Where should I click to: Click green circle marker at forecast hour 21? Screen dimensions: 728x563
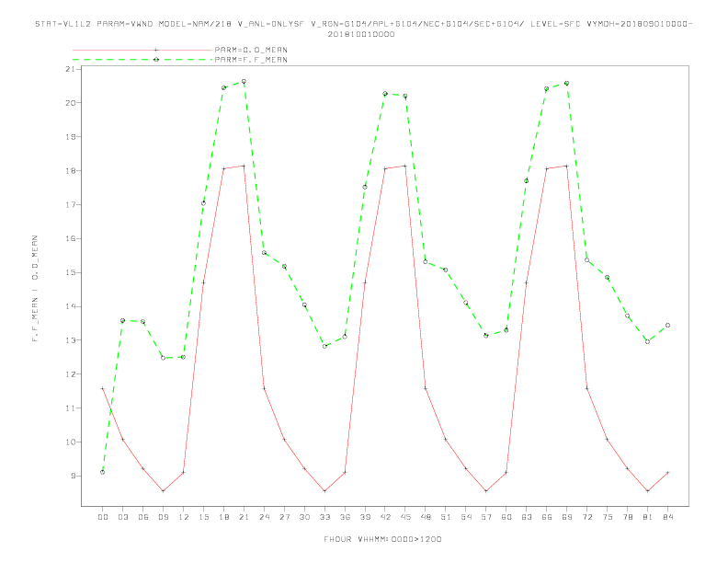[244, 82]
